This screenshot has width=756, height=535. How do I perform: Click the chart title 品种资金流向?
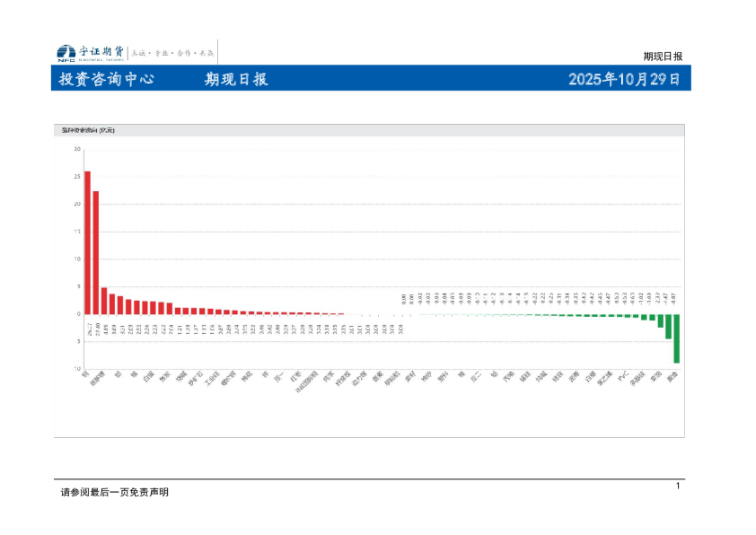point(88,131)
